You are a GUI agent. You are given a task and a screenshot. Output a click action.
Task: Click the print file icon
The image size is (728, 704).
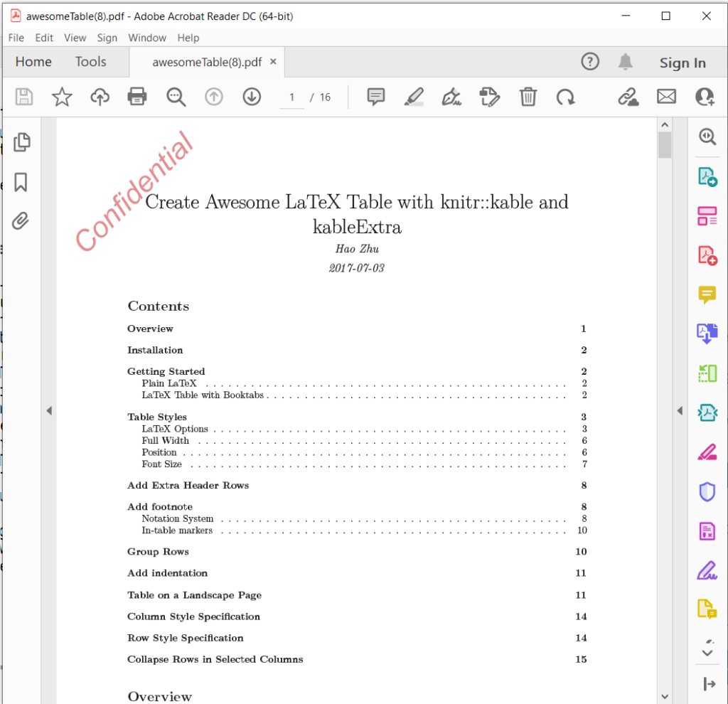point(137,97)
